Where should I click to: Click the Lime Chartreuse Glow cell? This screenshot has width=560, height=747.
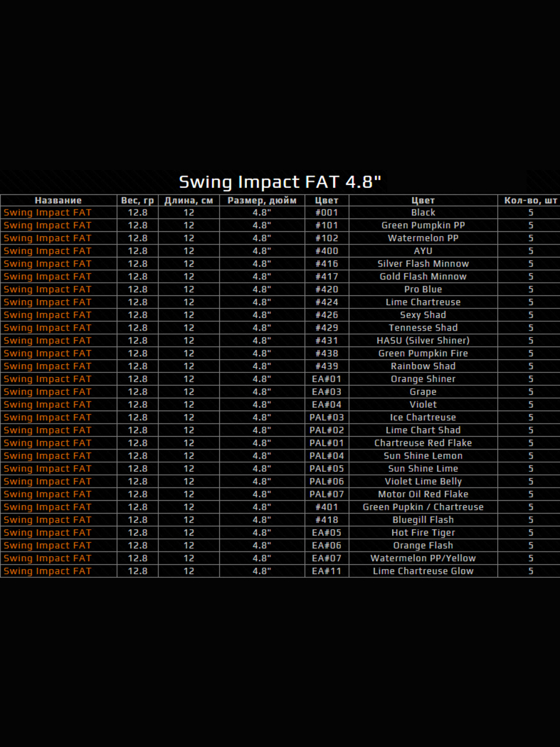[x=423, y=571]
